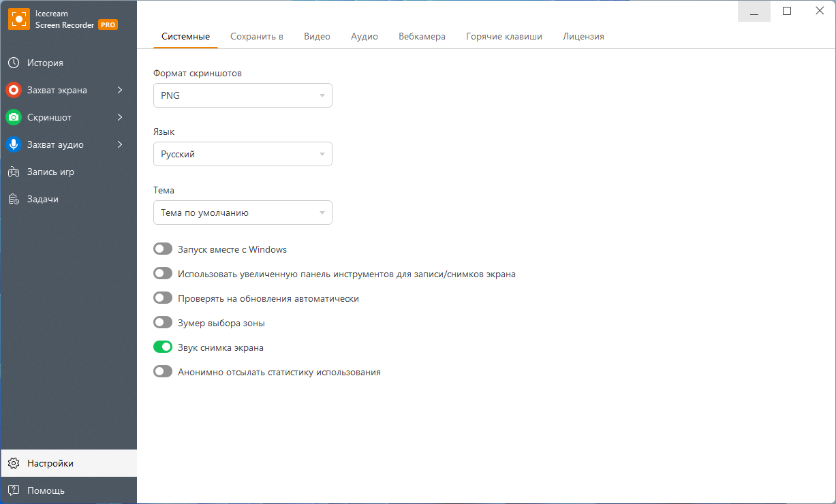
Task: Open the Лицензия tab
Action: click(583, 36)
